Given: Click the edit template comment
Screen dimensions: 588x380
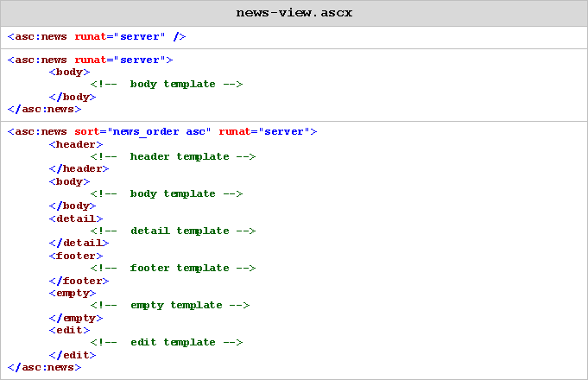Looking at the screenshot, I should point(167,343).
